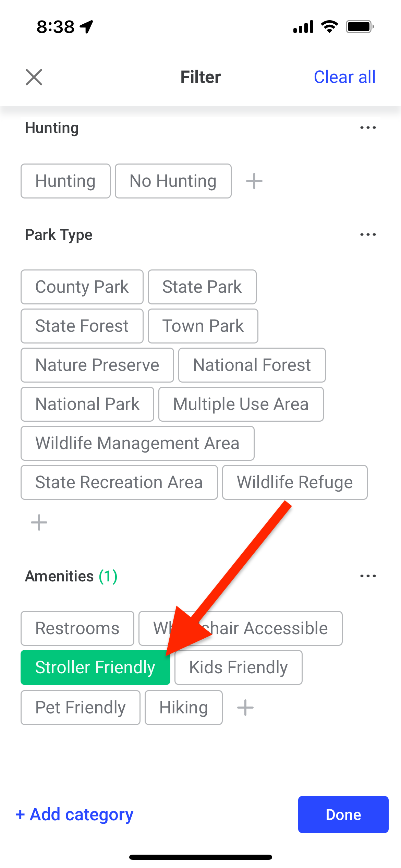Tap the Clear all link
The image size is (401, 868).
[x=345, y=77]
